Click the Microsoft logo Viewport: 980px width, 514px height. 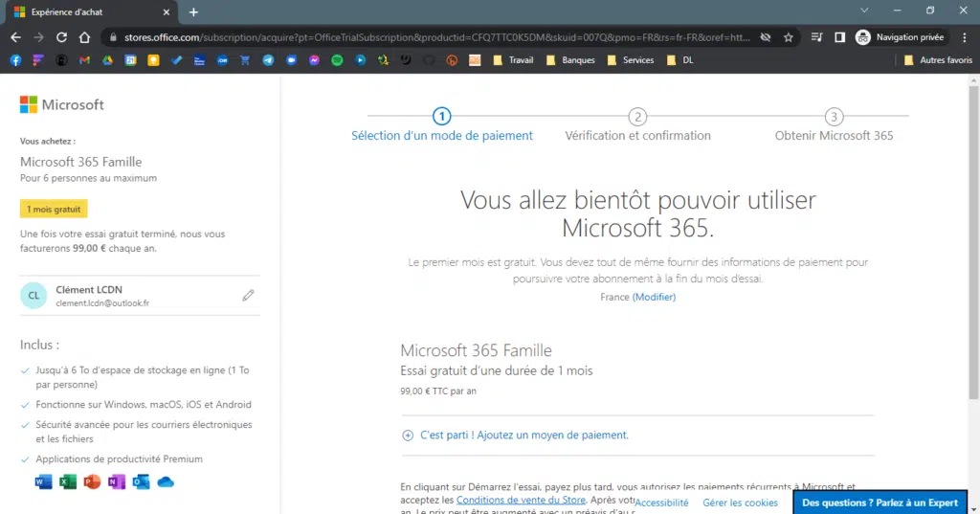pos(62,104)
